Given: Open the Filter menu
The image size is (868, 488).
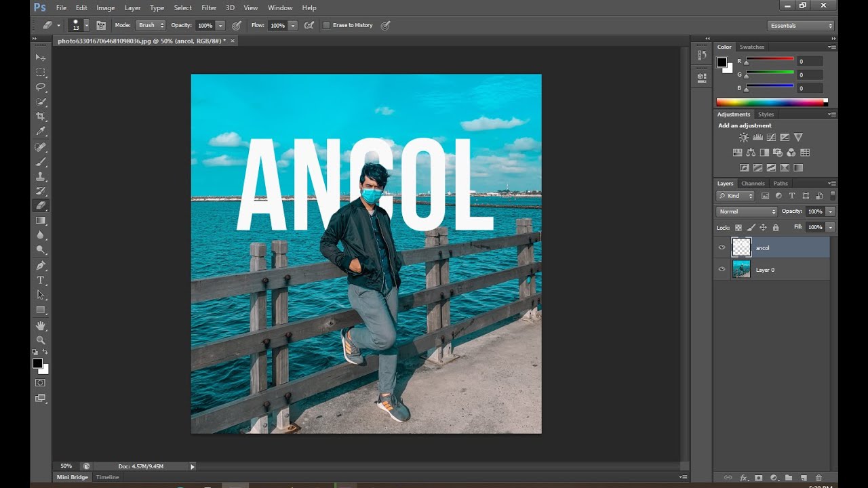Looking at the screenshot, I should (x=209, y=7).
